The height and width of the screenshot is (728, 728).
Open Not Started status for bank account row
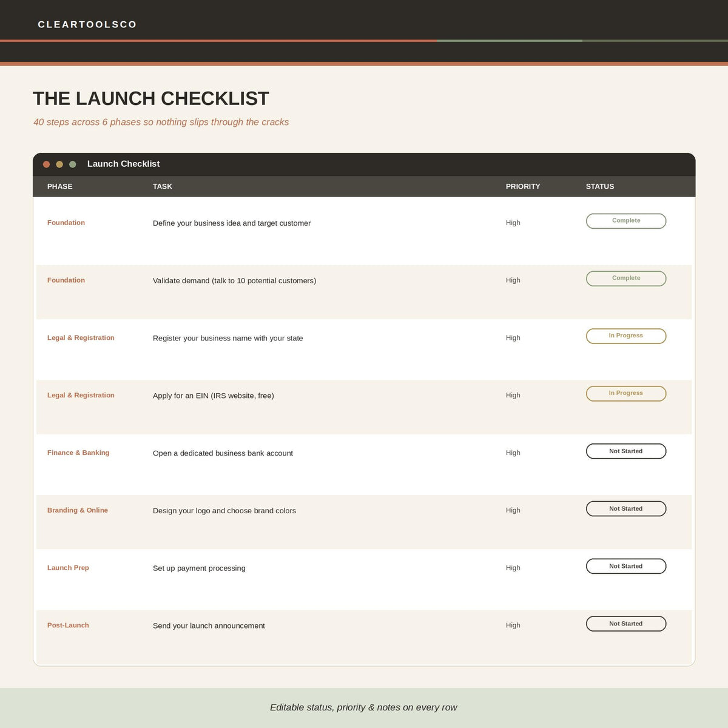point(626,451)
